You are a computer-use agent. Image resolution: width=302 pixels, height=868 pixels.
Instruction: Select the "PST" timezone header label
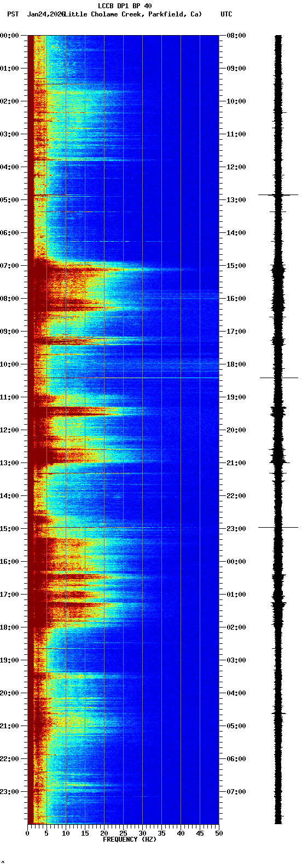(x=13, y=14)
